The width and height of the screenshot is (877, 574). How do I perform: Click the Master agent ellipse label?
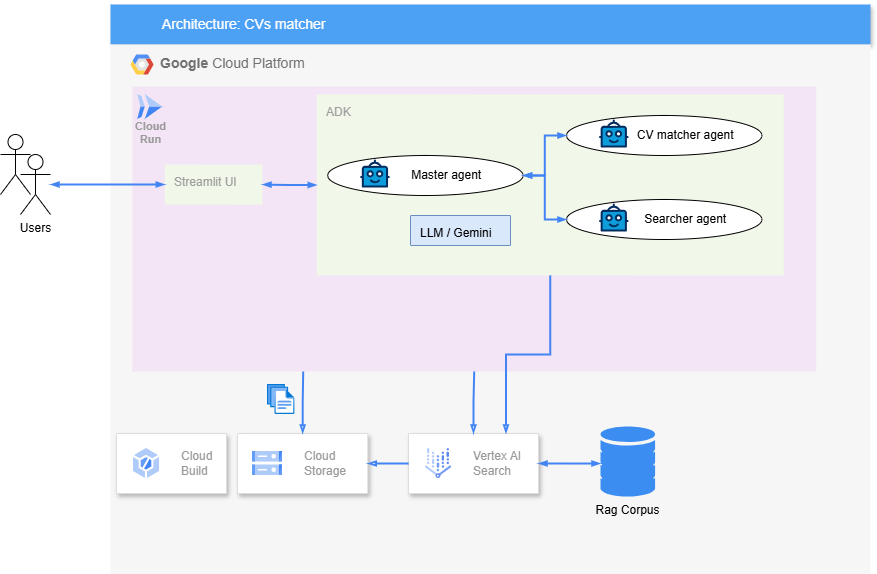(x=446, y=175)
